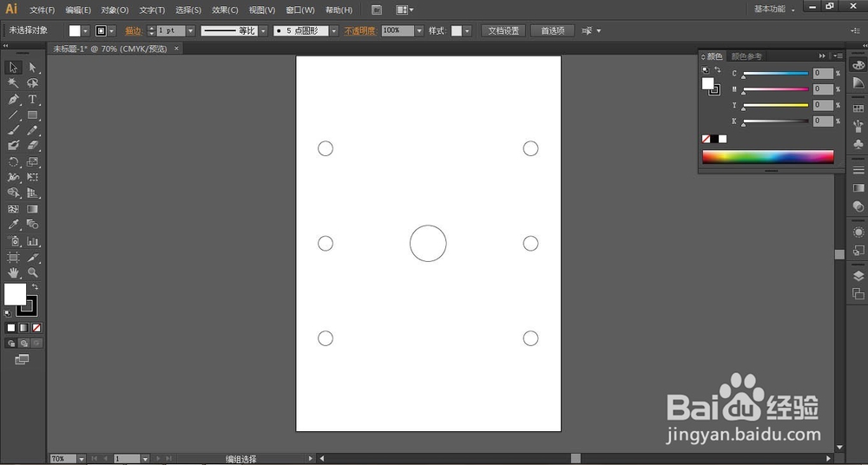Select the Line Segment tool

pyautogui.click(x=13, y=115)
